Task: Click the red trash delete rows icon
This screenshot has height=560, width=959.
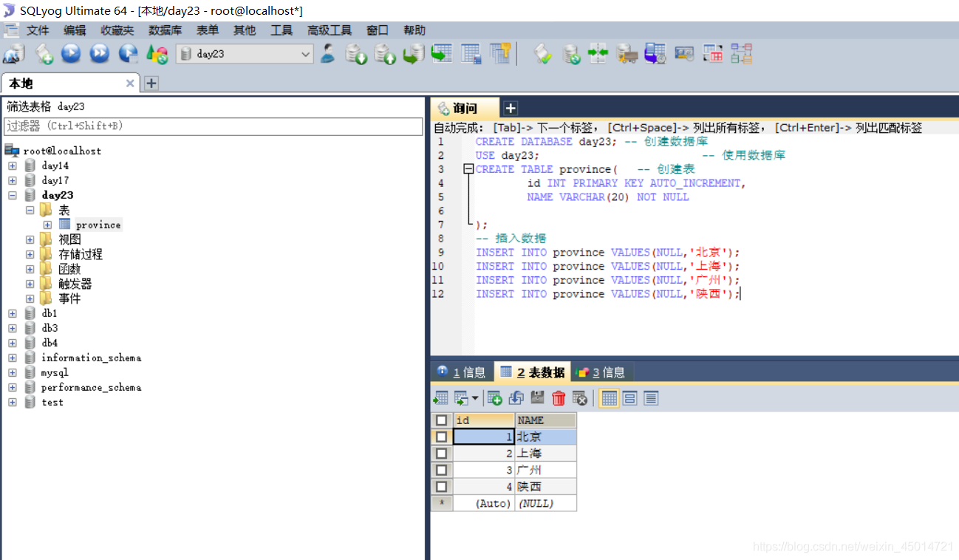Action: [x=559, y=398]
